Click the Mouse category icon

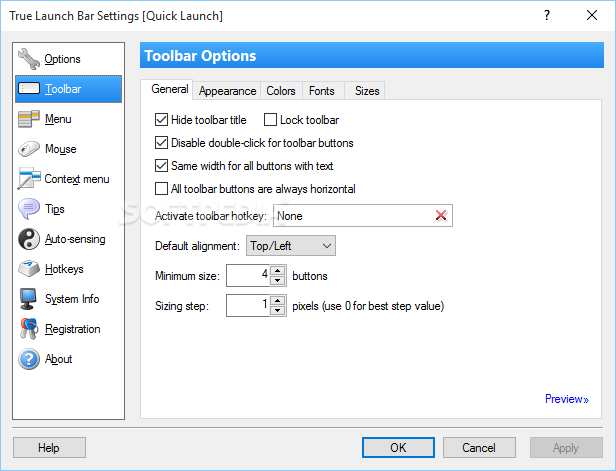tap(29, 149)
